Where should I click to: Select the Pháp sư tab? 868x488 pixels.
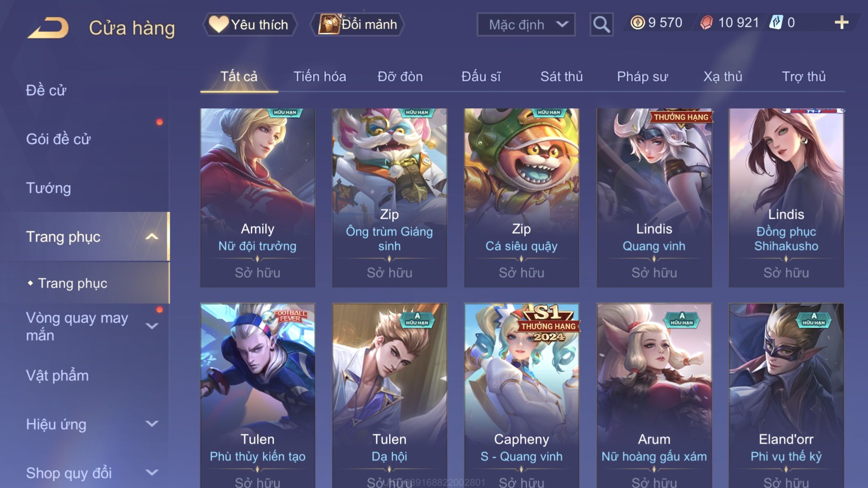coord(642,76)
